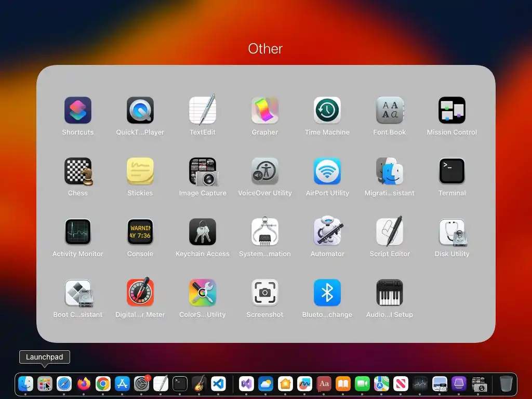Open the Shortcuts app in Launchpad
The height and width of the screenshot is (399, 532).
pos(78,110)
